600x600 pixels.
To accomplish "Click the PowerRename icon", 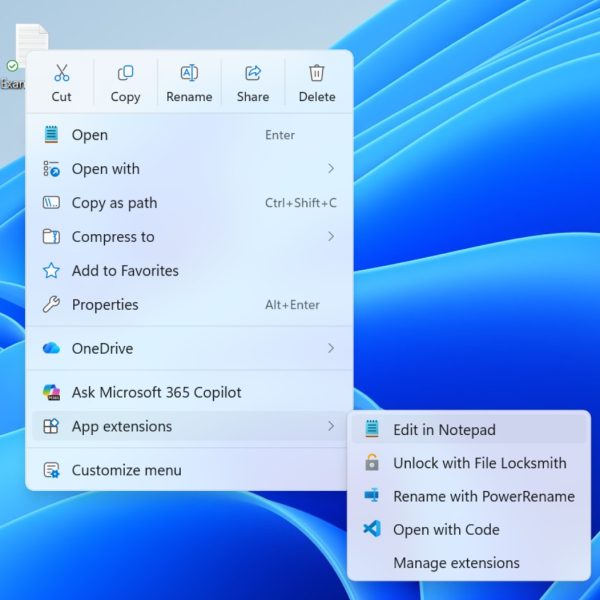I will pyautogui.click(x=372, y=496).
